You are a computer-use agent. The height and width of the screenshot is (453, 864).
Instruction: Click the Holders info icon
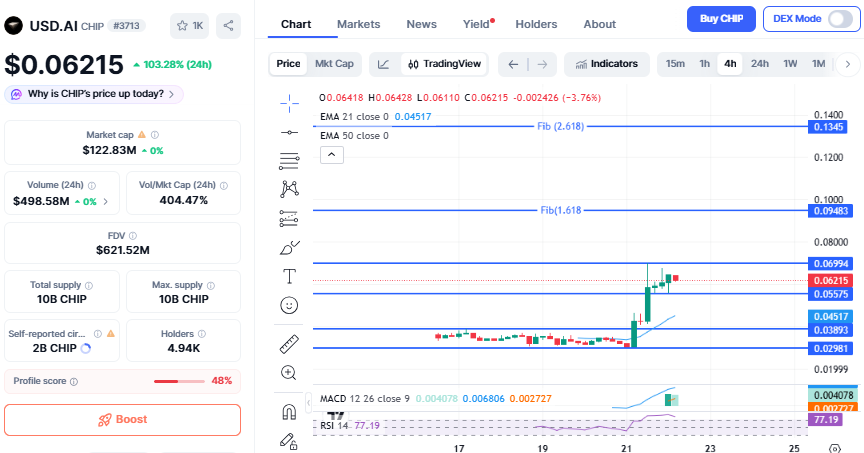coord(202,334)
